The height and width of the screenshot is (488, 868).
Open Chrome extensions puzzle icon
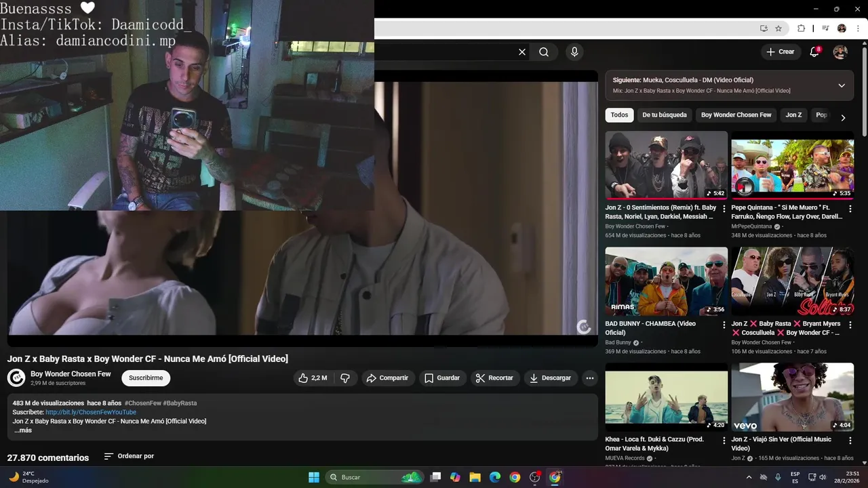click(x=801, y=28)
